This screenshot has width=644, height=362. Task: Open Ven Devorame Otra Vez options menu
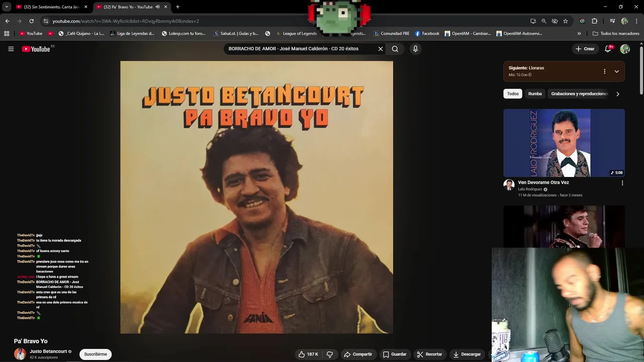[x=622, y=183]
